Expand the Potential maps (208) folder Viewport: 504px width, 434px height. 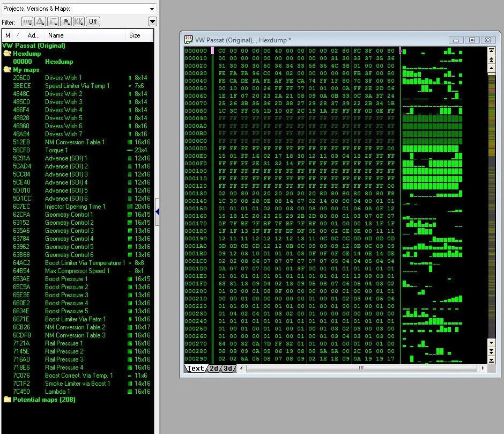coord(7,400)
